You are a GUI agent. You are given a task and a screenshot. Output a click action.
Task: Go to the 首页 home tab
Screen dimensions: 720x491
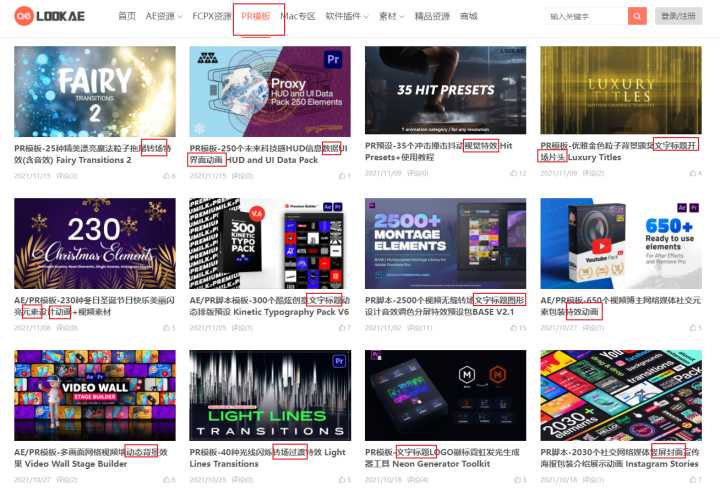point(127,16)
